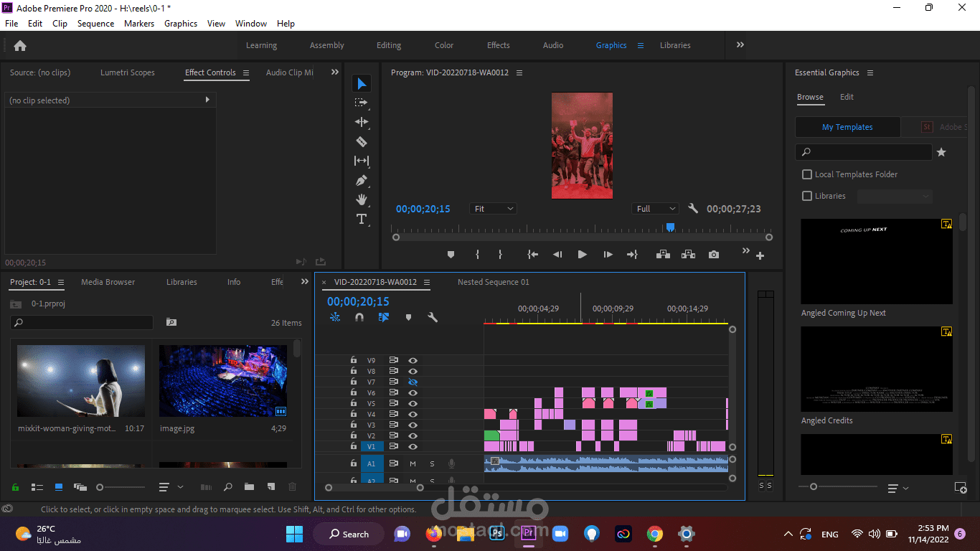
Task: Open the Sequence menu
Action: click(95, 24)
